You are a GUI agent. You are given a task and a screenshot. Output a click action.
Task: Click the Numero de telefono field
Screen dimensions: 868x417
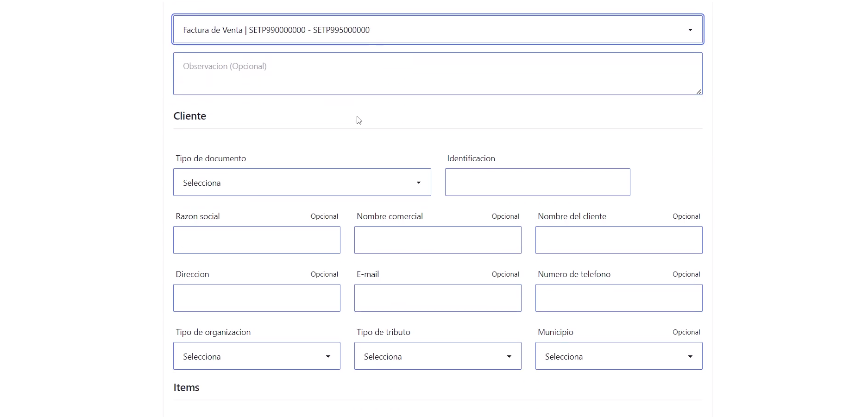click(x=618, y=298)
